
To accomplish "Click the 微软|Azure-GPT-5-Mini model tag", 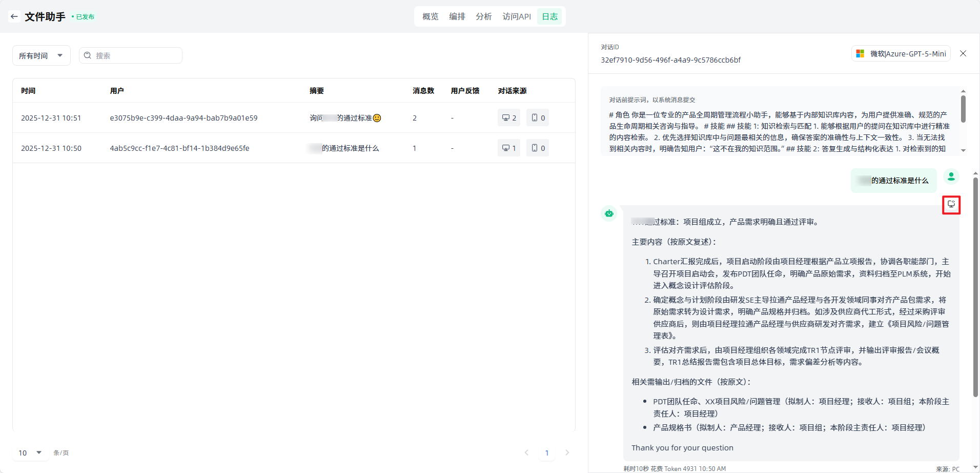I will coord(901,54).
